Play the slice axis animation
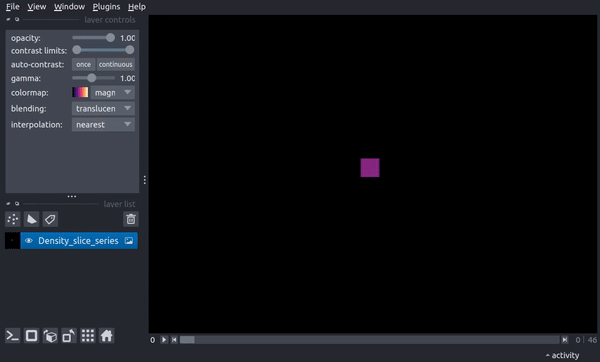This screenshot has height=362, width=600. click(164, 339)
